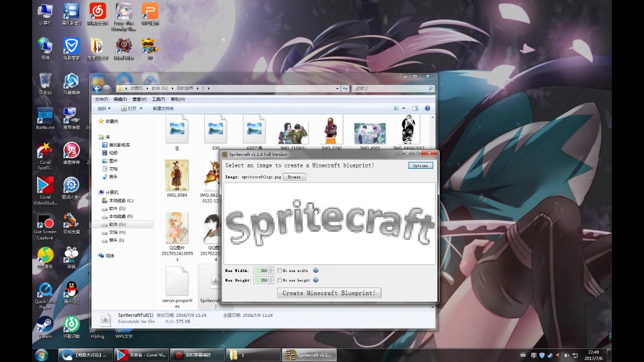Toggle the preview pane icon in Explorer
Viewport: 644px width, 362px height.
point(415,109)
